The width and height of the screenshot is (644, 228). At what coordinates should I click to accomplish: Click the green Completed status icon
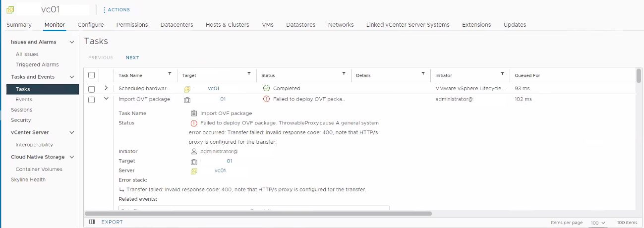(266, 88)
